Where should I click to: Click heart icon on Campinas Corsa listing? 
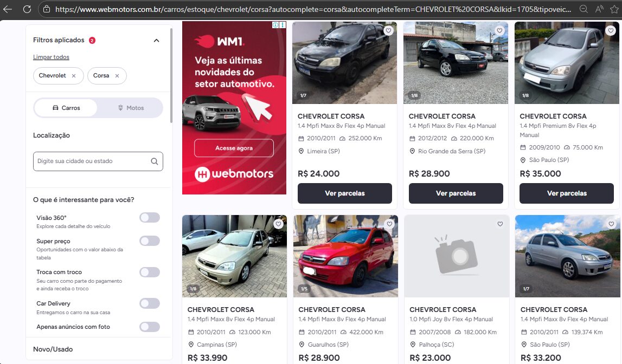[278, 224]
